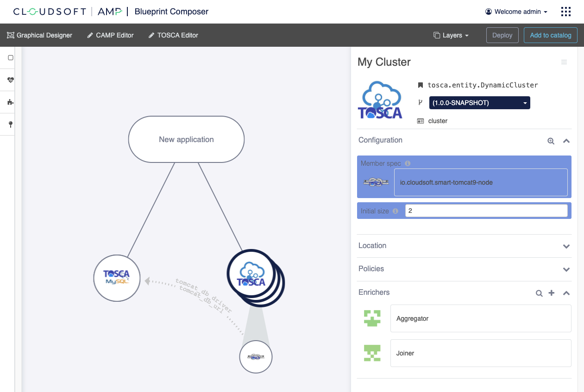The width and height of the screenshot is (584, 392).
Task: Click the Deploy button
Action: coord(502,35)
